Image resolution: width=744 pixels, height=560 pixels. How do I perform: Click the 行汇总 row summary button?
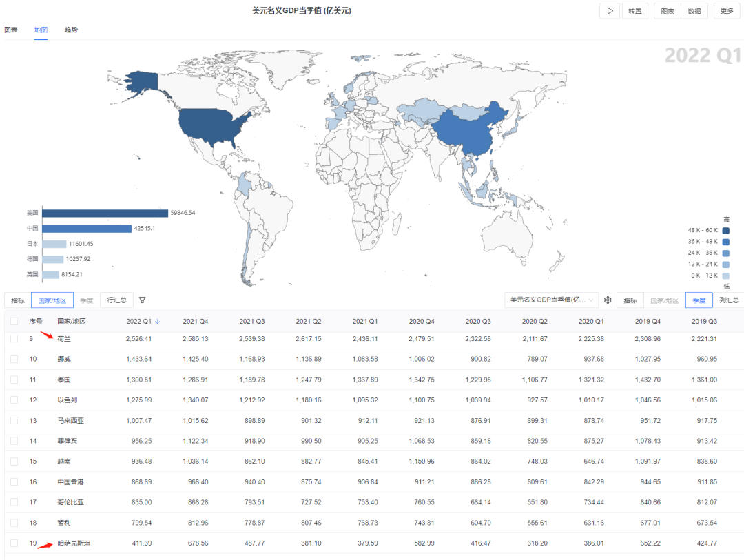tap(116, 300)
